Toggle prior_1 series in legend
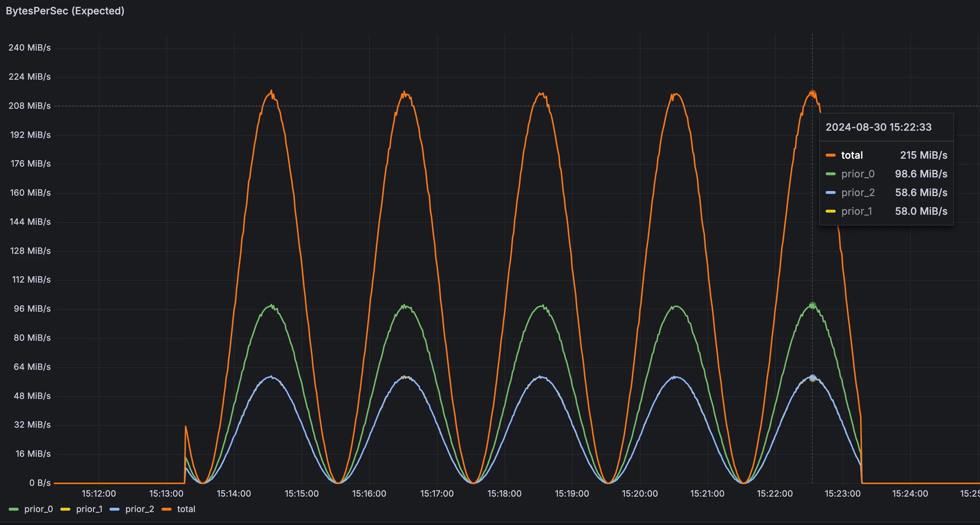The height and width of the screenshot is (525, 980). click(x=89, y=509)
